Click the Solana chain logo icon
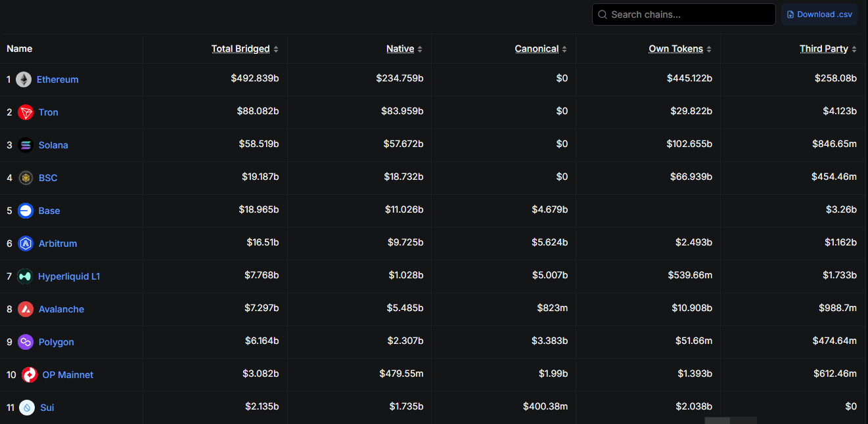The width and height of the screenshot is (868, 424). coord(26,145)
